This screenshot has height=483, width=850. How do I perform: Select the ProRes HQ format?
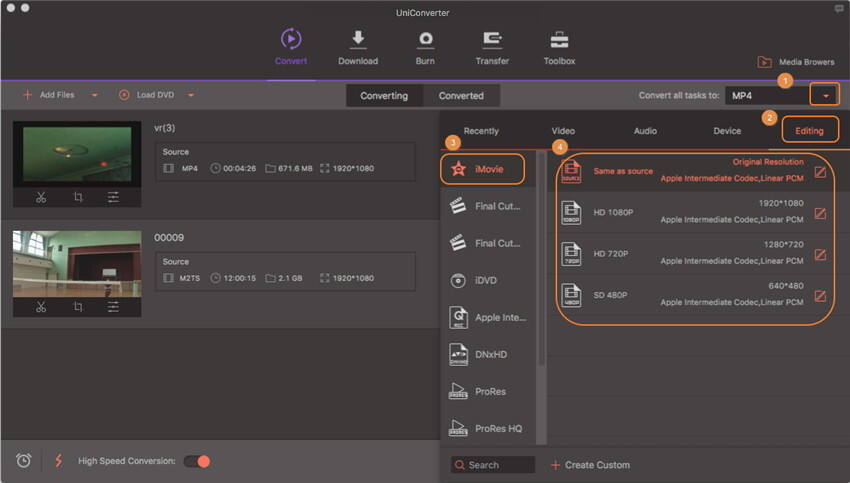coord(488,429)
